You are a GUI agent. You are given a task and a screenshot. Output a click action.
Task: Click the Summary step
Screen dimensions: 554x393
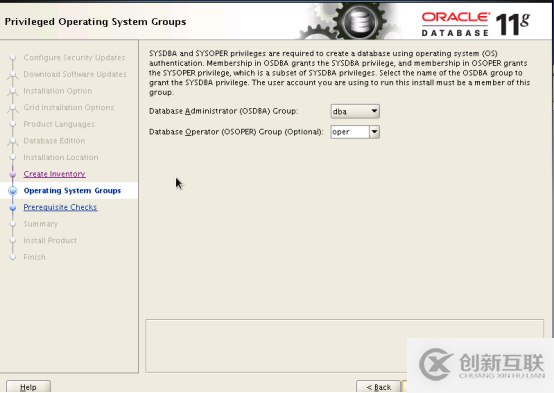click(41, 224)
